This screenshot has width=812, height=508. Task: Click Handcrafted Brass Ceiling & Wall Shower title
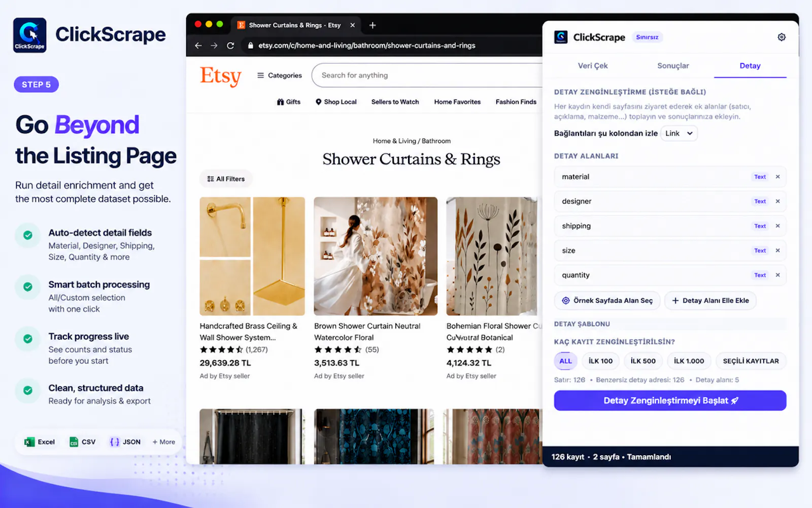coord(249,332)
